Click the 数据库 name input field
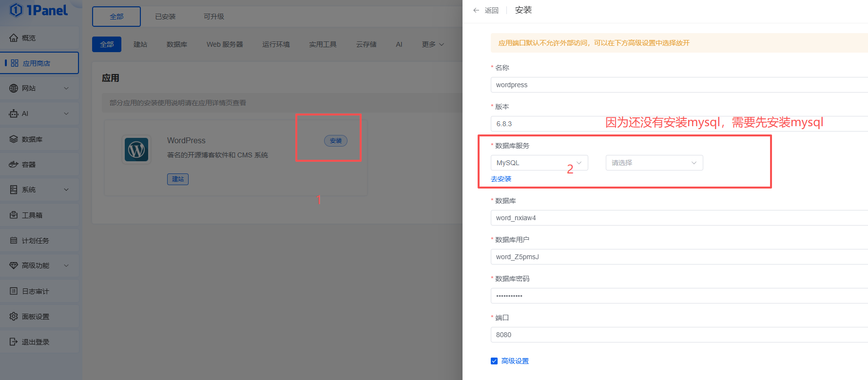 coord(679,218)
